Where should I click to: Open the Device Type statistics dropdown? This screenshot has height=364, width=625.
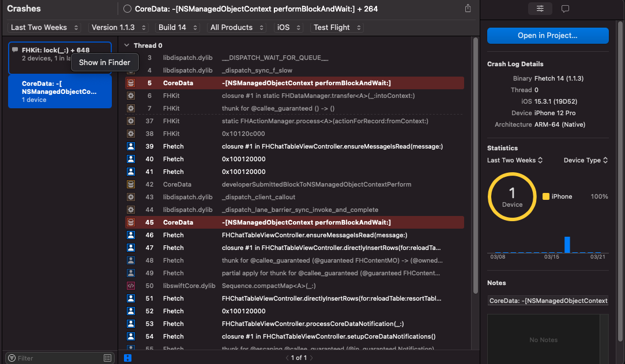point(585,160)
